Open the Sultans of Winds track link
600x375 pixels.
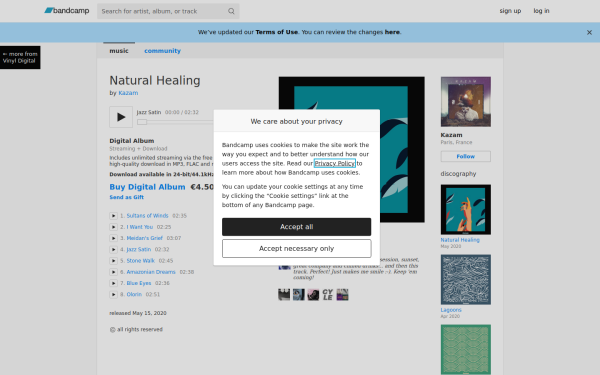pyautogui.click(x=147, y=216)
